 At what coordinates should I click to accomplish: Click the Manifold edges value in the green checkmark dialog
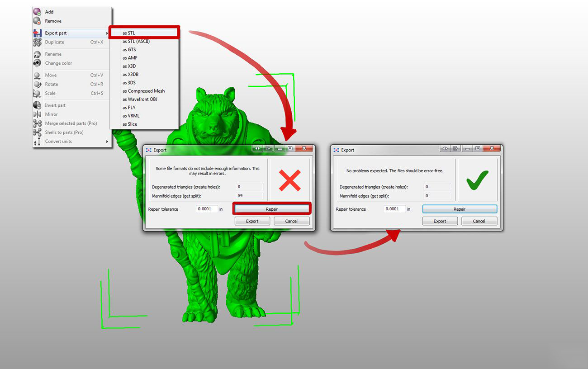437,196
